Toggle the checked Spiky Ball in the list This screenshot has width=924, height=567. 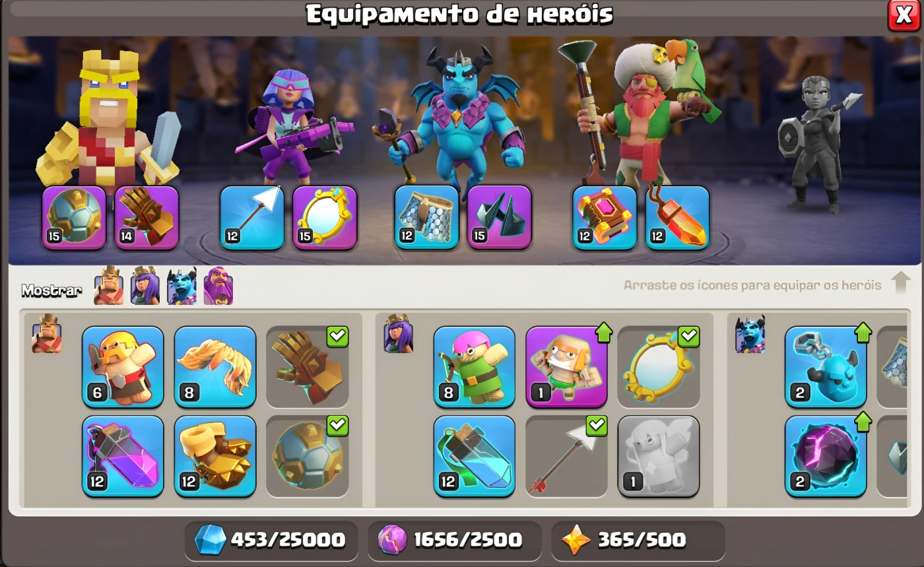click(x=308, y=456)
